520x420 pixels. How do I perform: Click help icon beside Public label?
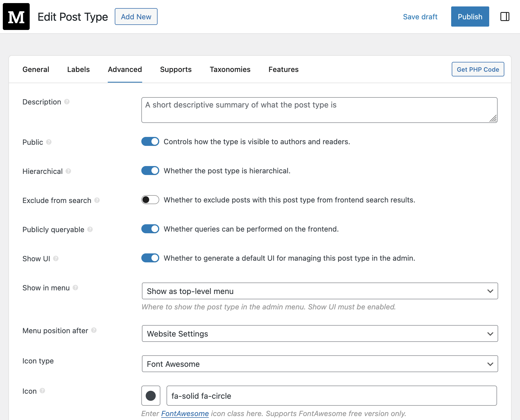pos(49,142)
